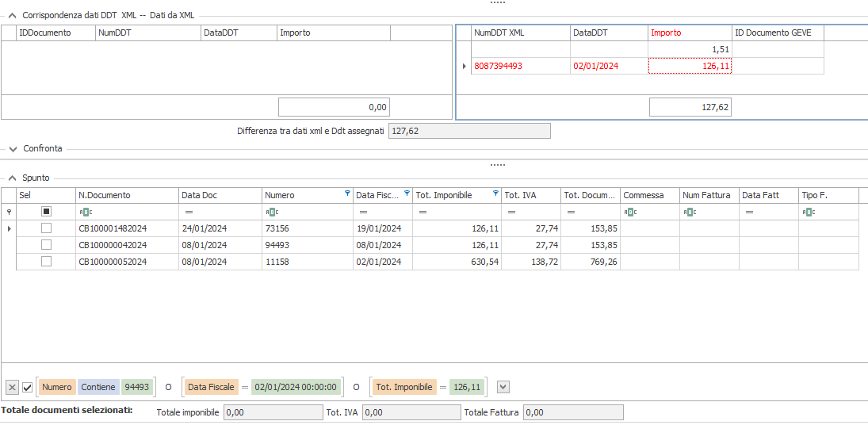Image resolution: width=868 pixels, height=425 pixels.
Task: Click Tot. Imponibile field in filter expression
Action: (x=404, y=388)
